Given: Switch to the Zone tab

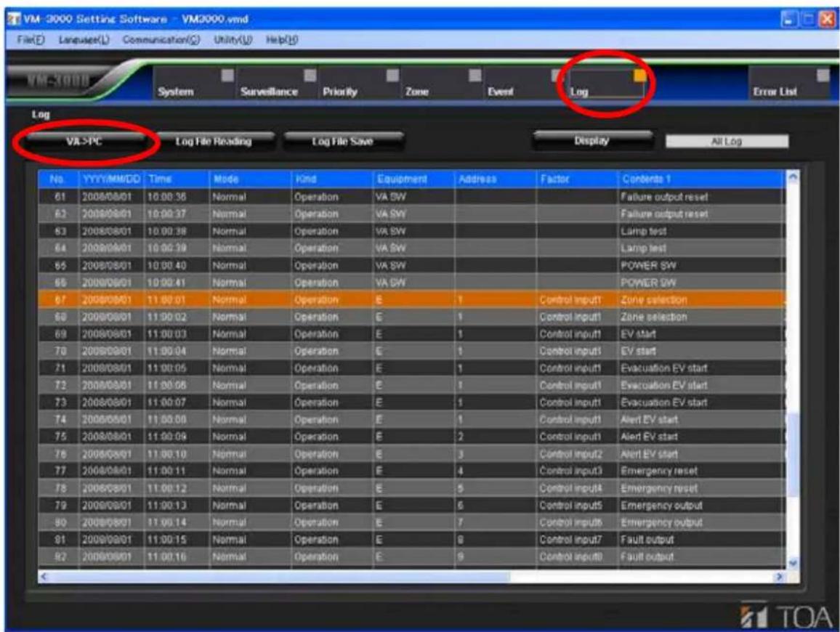Looking at the screenshot, I should click(441, 83).
